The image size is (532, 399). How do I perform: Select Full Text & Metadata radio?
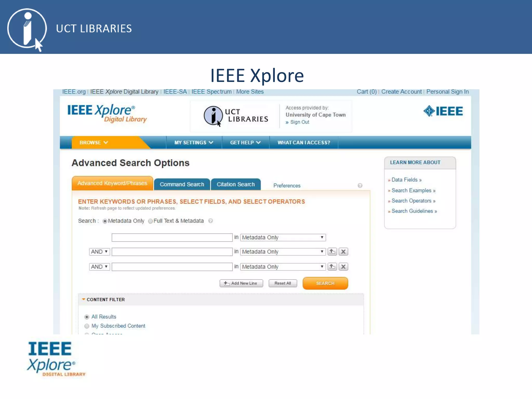pyautogui.click(x=150, y=221)
